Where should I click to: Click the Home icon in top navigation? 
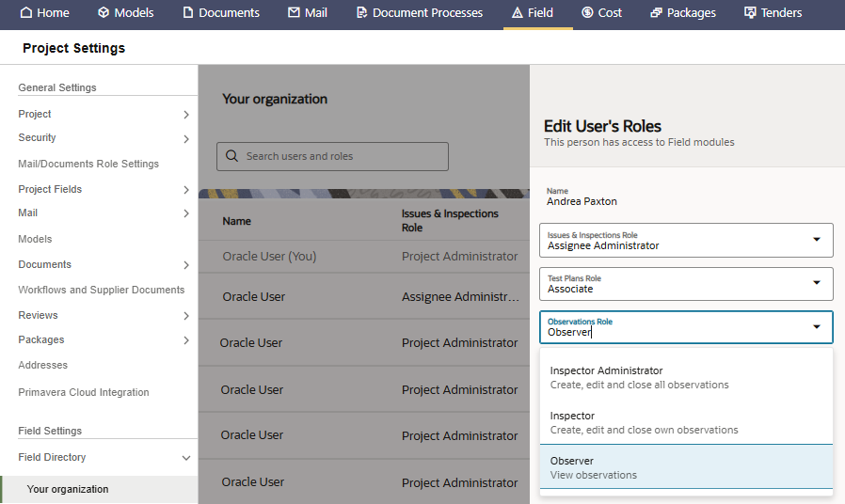click(x=26, y=13)
